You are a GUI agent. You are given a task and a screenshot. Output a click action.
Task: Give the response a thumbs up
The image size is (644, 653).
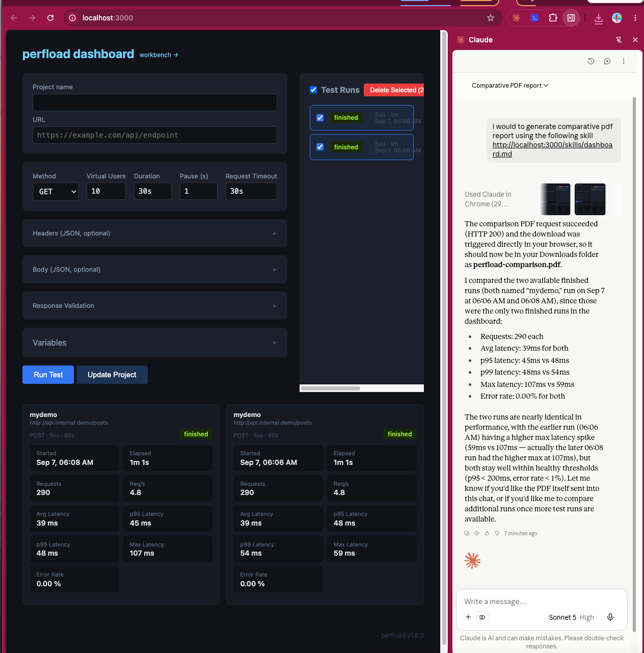487,533
